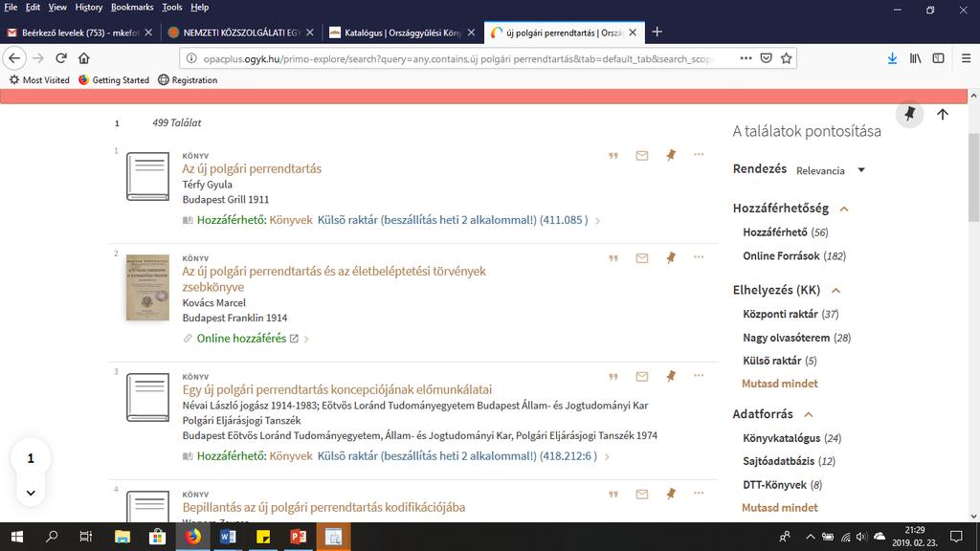Click Online hozzáférés link

[241, 339]
